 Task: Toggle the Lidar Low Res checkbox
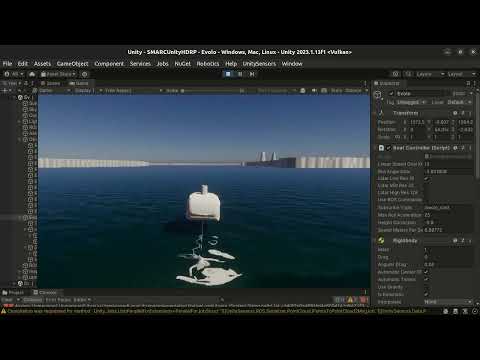pyautogui.click(x=426, y=179)
